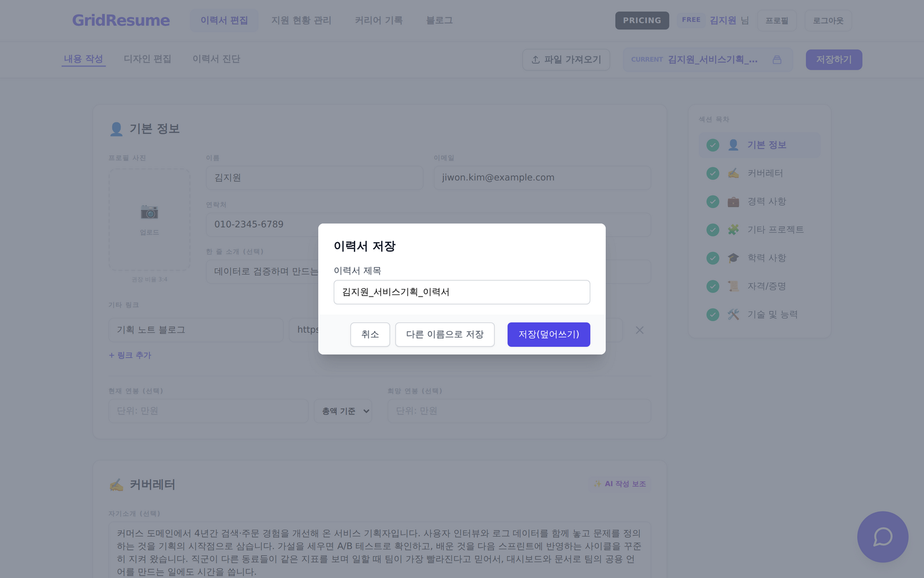Click the tools icon beside 기술 및 능력
Viewport: 924px width, 578px height.
tap(733, 314)
